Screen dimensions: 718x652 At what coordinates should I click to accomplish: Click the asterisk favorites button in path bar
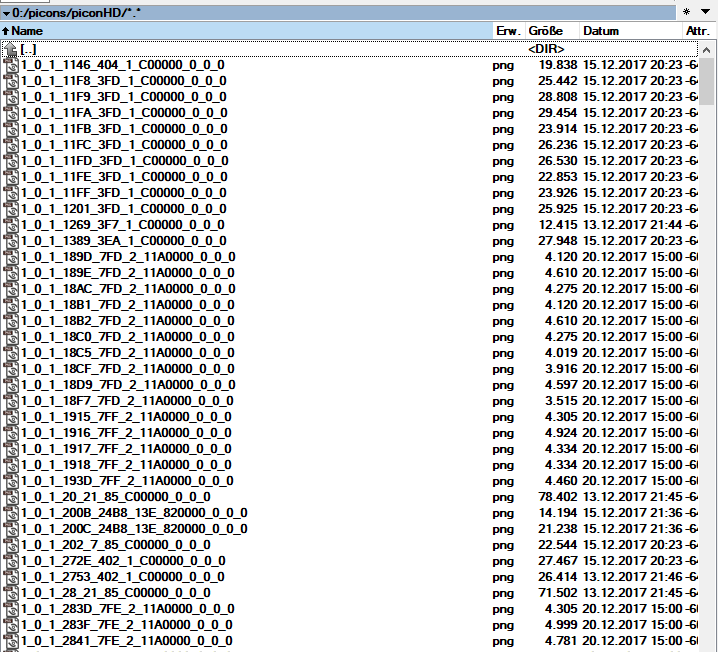686,12
